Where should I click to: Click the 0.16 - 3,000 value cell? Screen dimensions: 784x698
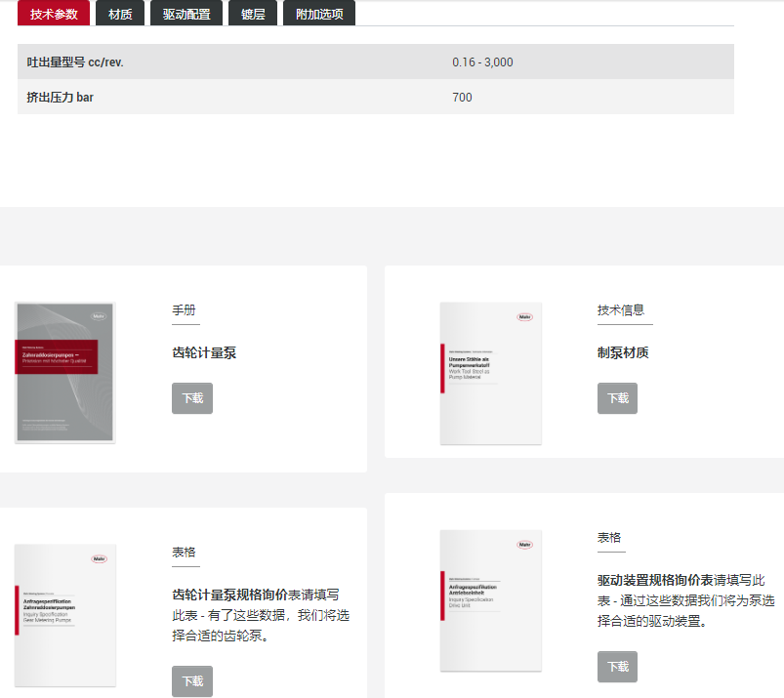[482, 62]
